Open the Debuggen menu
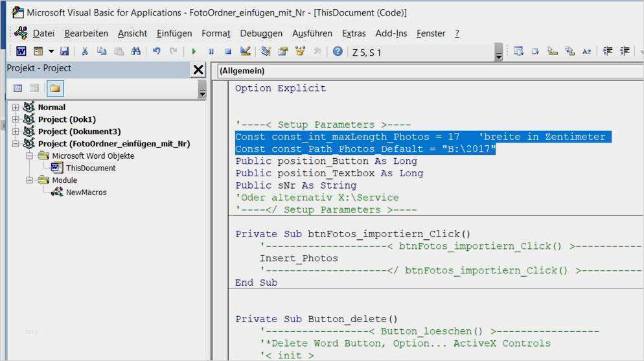The width and height of the screenshot is (644, 361). 261,33
